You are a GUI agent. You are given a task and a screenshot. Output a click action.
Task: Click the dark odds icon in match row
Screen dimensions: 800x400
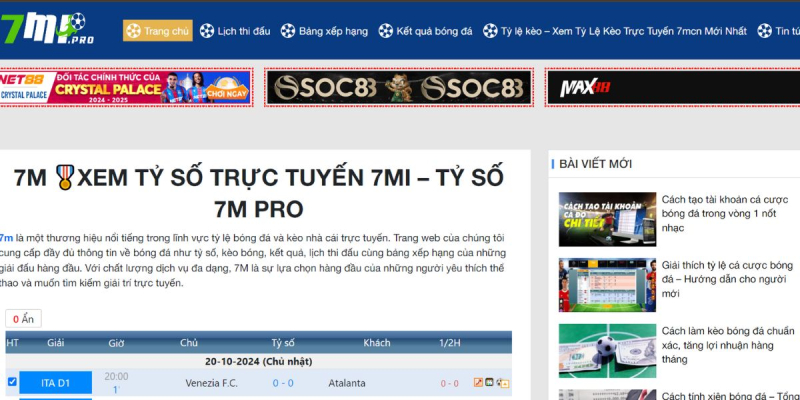coord(490,383)
